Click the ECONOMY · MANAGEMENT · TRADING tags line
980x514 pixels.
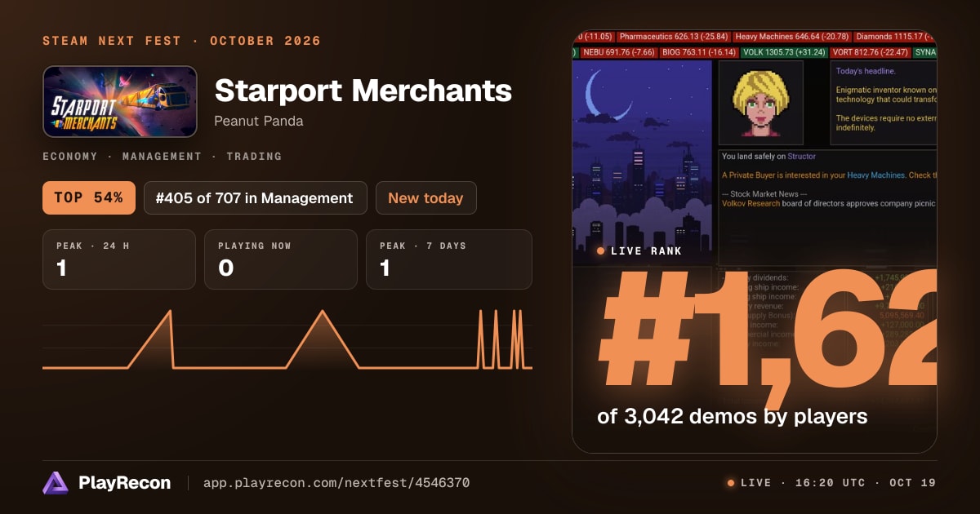point(162,156)
